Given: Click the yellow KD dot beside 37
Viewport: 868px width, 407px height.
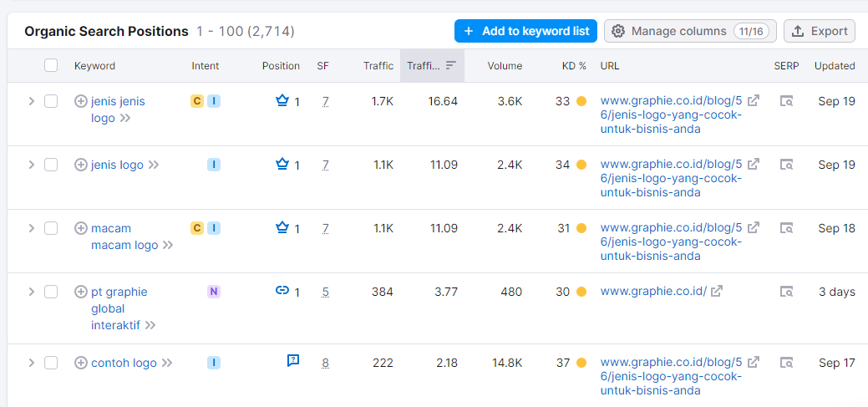Looking at the screenshot, I should tap(581, 364).
